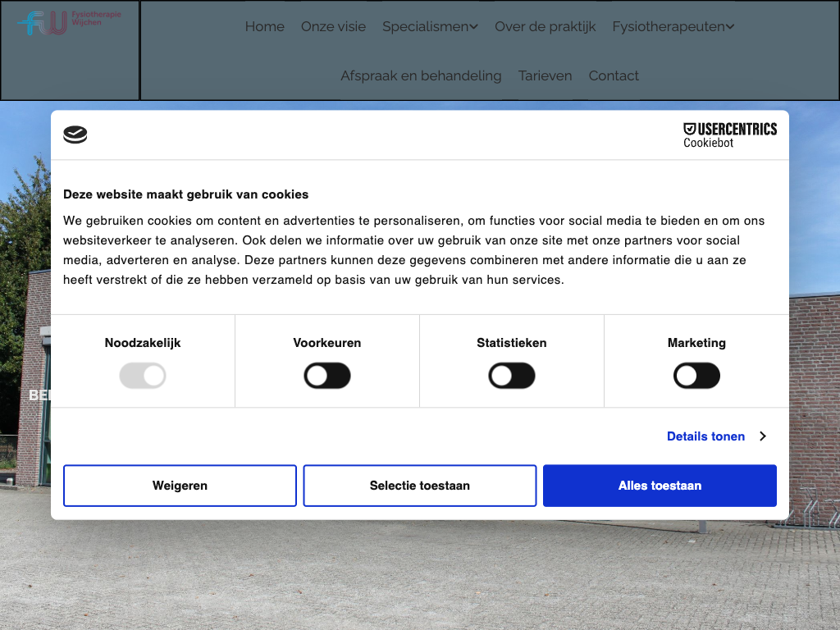
Task: Go to the Contact page
Action: click(x=614, y=75)
